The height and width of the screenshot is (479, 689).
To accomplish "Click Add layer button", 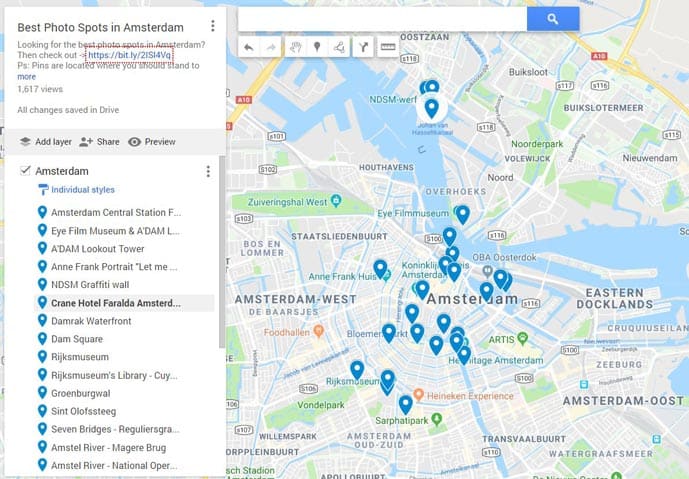I will [46, 142].
